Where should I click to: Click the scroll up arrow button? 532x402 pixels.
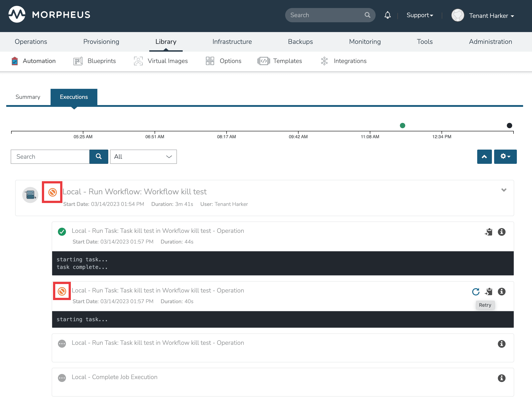tap(485, 156)
